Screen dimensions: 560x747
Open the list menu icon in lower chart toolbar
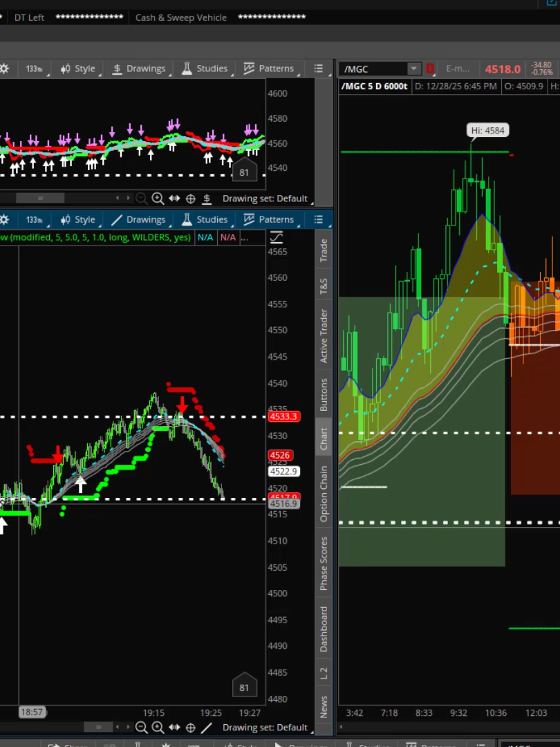click(x=319, y=220)
